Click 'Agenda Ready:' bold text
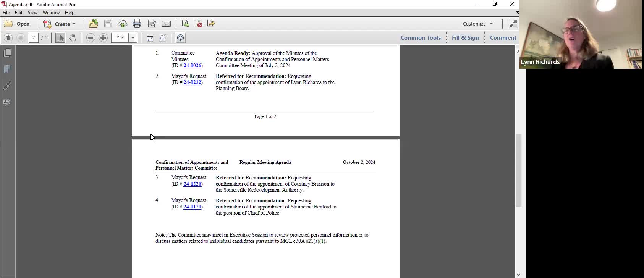This screenshot has width=644, height=278. 233,53
